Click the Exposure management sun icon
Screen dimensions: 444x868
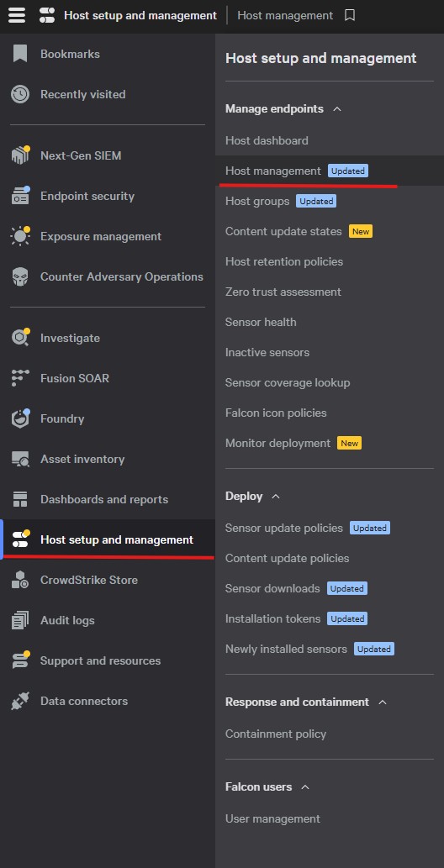[x=20, y=236]
